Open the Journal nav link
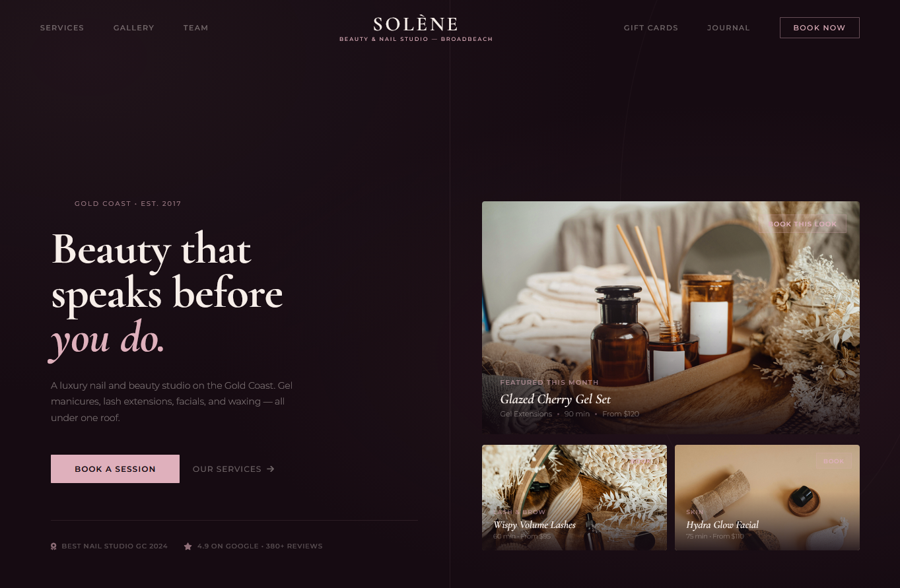 728,28
